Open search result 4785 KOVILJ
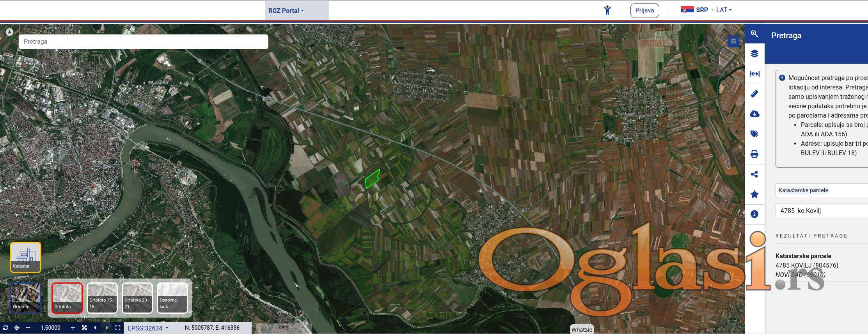 click(x=806, y=265)
